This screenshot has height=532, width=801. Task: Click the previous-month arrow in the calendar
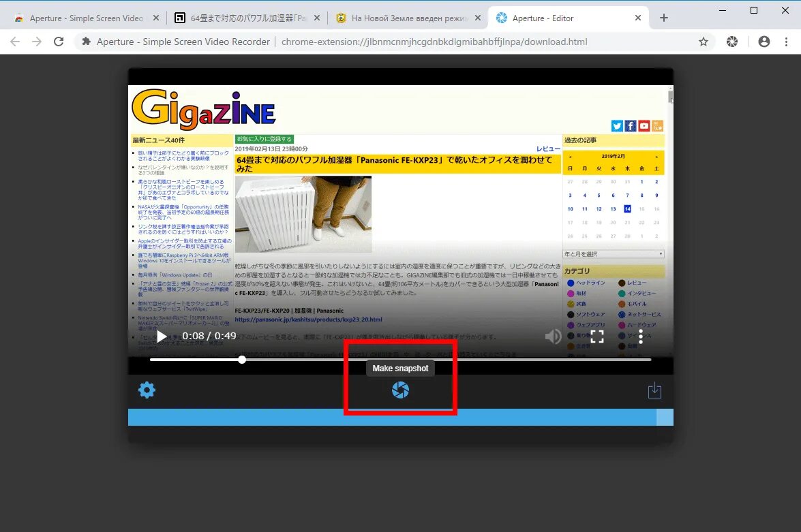coord(570,157)
